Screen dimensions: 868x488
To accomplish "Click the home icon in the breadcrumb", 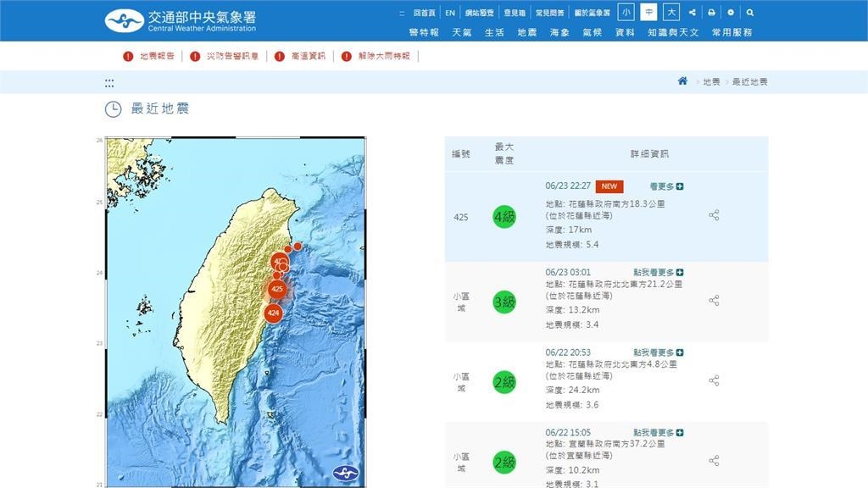I will (682, 81).
